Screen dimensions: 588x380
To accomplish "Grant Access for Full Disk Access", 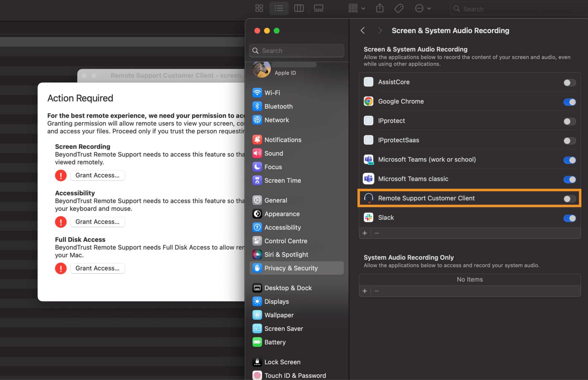I will (97, 268).
